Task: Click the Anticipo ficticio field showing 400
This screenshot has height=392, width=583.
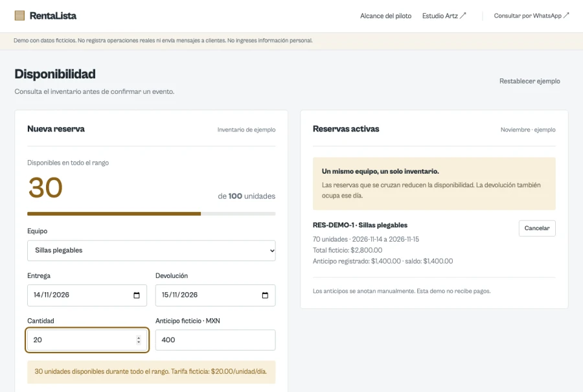Action: pyautogui.click(x=215, y=340)
